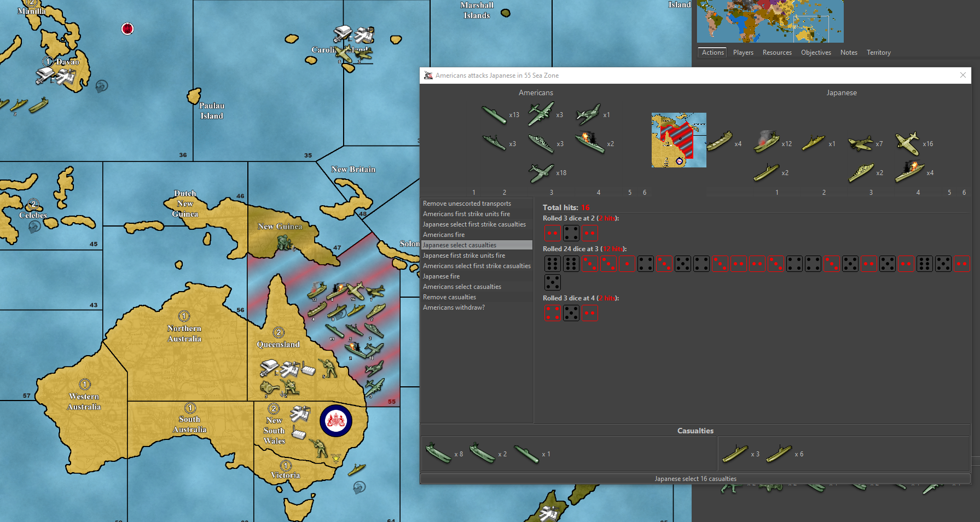
Task: Click the Queensland territory label
Action: 278,344
